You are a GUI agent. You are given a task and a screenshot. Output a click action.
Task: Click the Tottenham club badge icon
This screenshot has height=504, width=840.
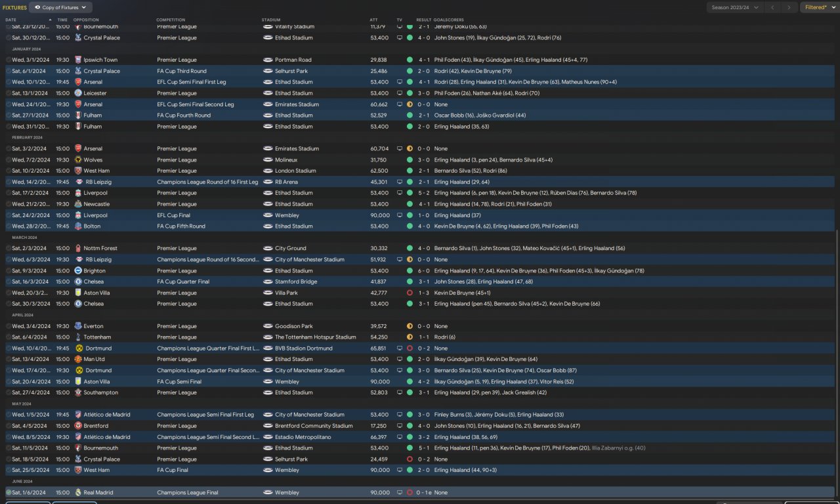point(78,337)
